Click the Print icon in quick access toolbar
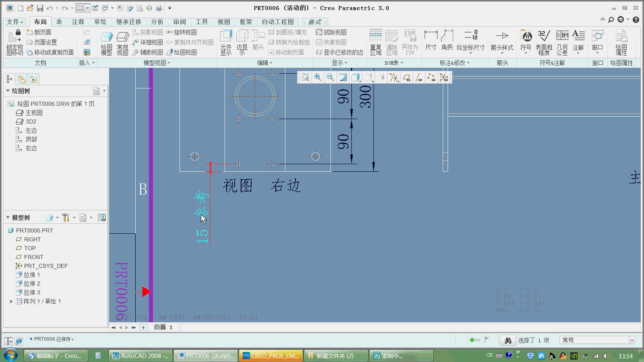 coord(159,8)
